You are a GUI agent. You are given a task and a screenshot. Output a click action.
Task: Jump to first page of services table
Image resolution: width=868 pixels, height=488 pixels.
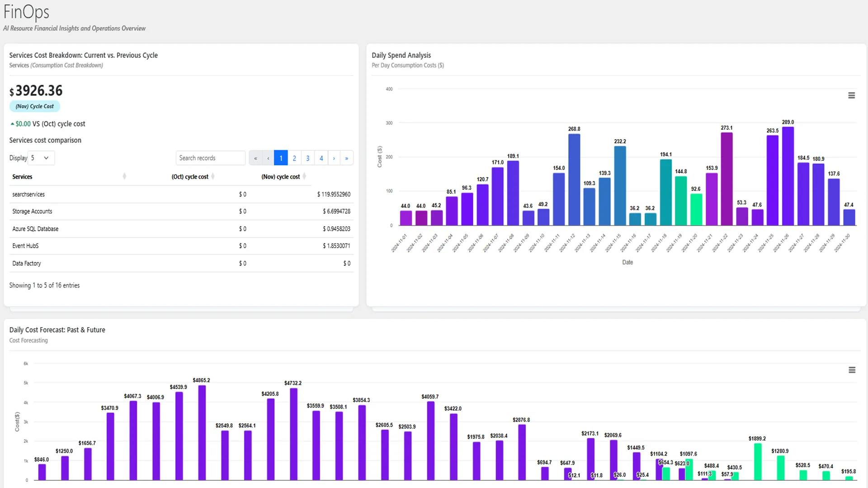pyautogui.click(x=255, y=158)
